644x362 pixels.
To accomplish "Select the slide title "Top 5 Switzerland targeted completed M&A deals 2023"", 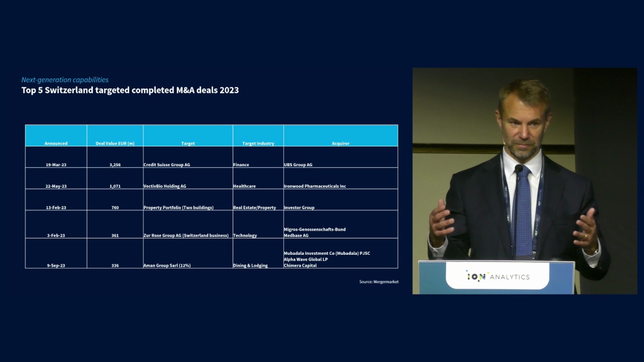I will point(130,90).
